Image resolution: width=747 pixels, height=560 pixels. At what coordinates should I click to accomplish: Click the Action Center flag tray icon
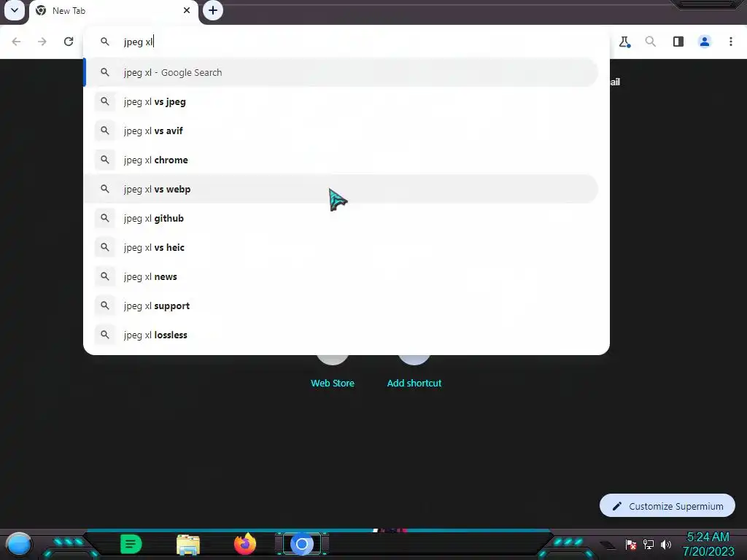click(631, 545)
